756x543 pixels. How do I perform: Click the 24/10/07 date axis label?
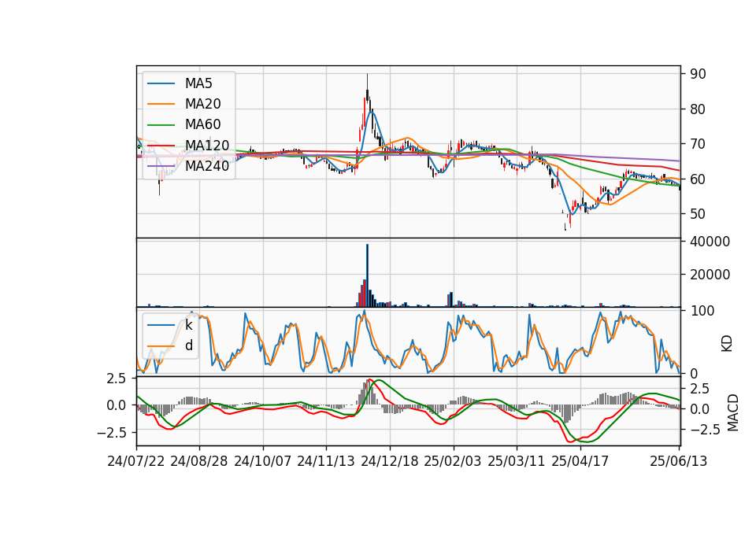(x=263, y=461)
